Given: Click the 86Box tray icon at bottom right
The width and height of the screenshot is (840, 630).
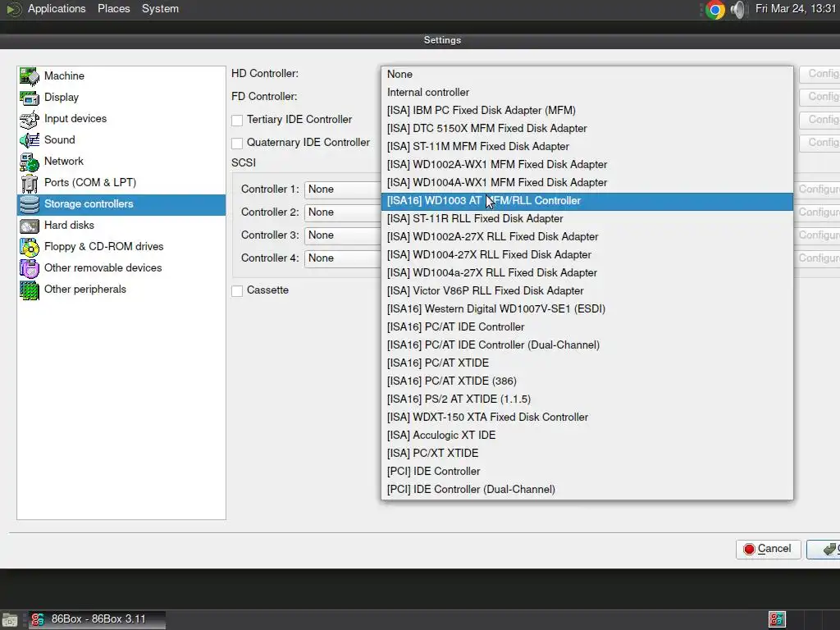Looking at the screenshot, I should (777, 620).
